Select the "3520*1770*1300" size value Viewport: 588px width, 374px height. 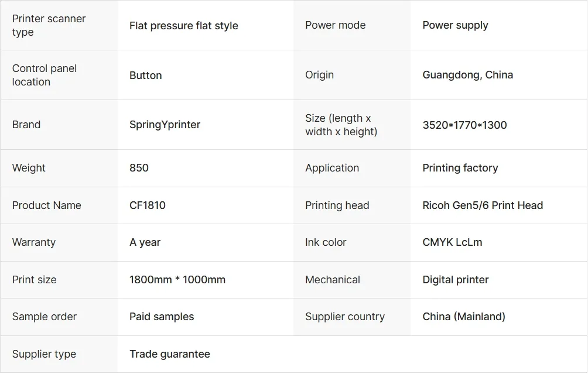tap(464, 125)
